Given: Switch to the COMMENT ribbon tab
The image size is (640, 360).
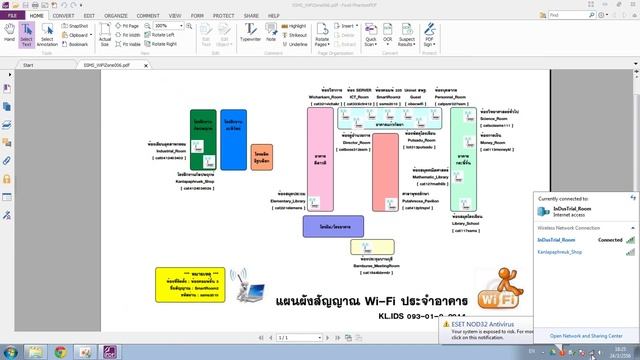Looking at the screenshot, I should [148, 16].
